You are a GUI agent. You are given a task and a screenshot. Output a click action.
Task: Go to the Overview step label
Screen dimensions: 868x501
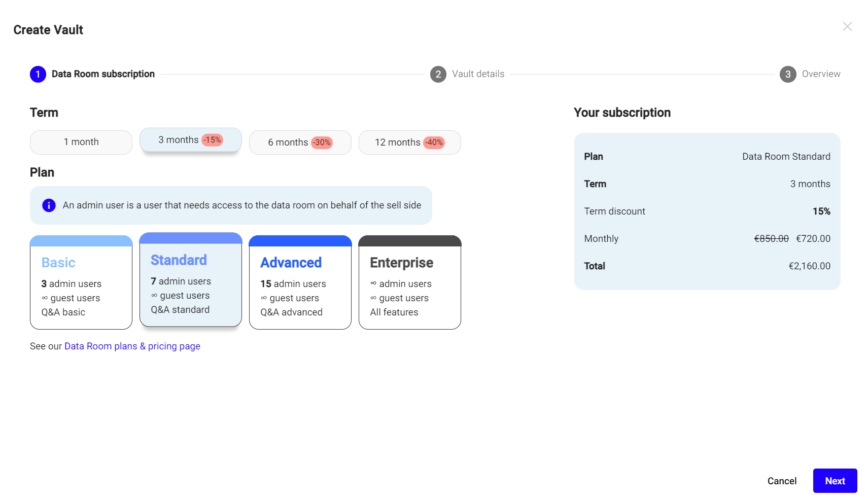tap(821, 74)
